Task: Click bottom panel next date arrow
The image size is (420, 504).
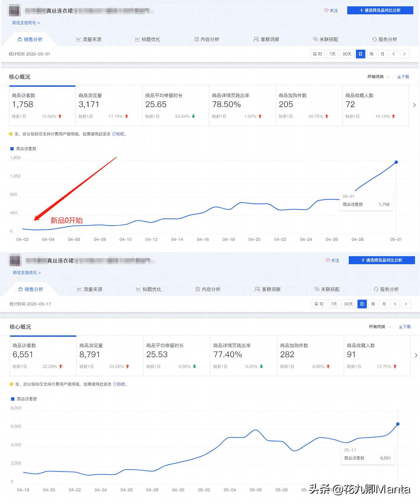Action: coord(406,304)
